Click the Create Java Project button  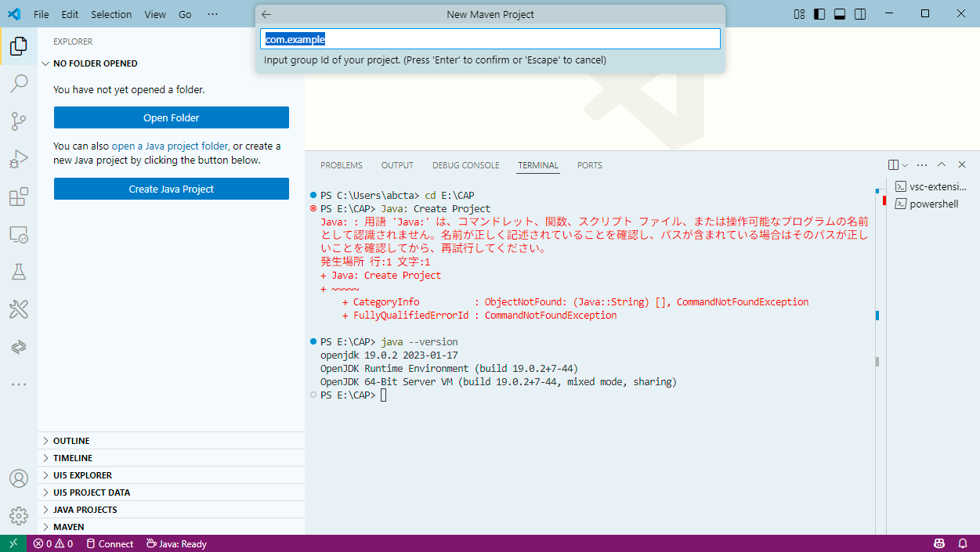point(172,189)
